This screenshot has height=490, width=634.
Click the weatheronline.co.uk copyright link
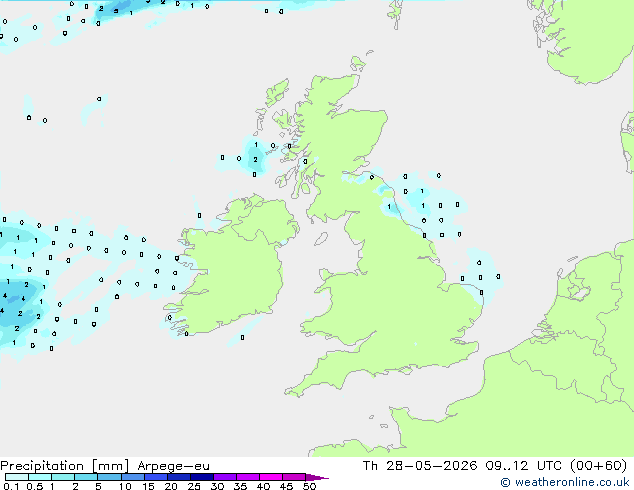pyautogui.click(x=565, y=482)
